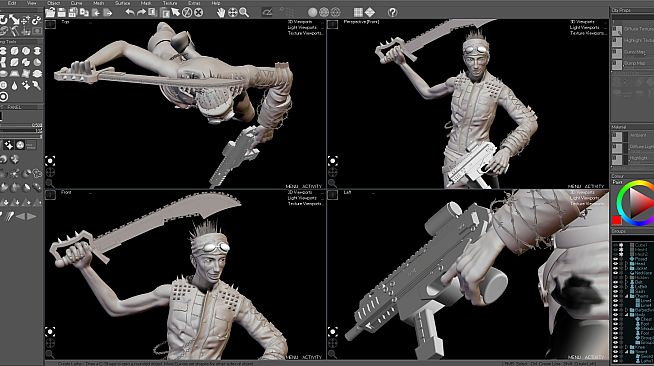Screen dimensions: 654x366
Task: Select the magnifier zoom tool
Action: pos(244,13)
